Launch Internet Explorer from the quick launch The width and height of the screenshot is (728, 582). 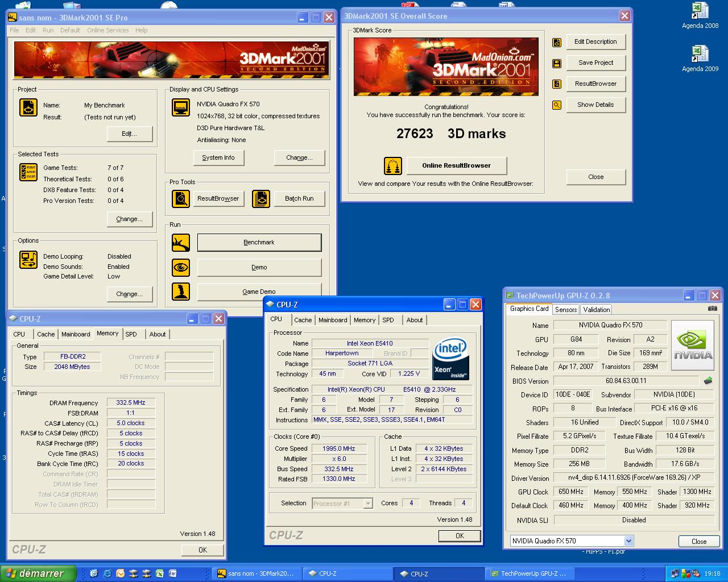[x=107, y=573]
